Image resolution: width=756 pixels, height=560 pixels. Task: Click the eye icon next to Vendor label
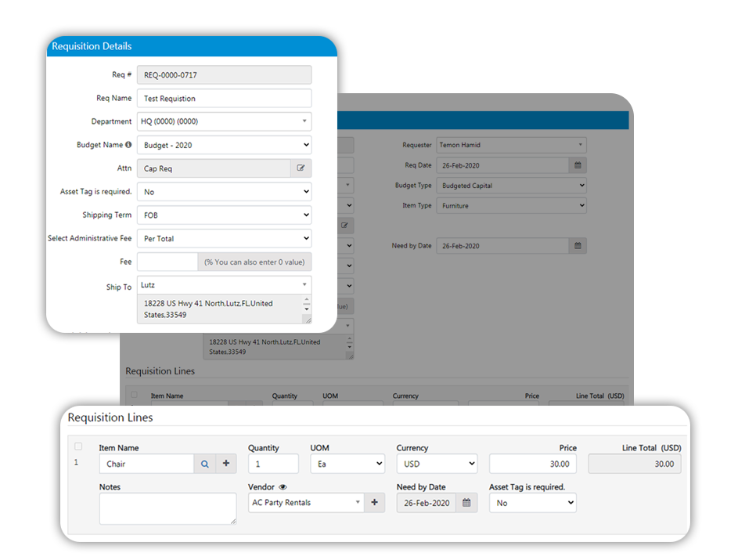[x=283, y=487]
